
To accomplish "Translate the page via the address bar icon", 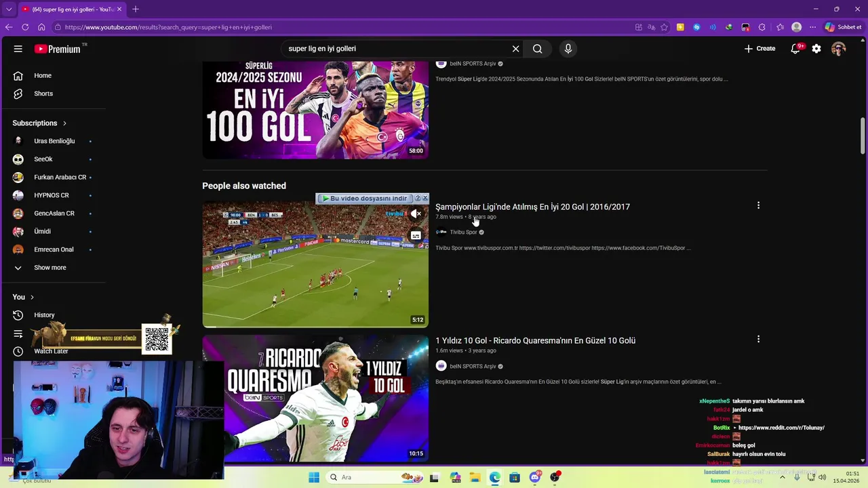I will click(651, 27).
